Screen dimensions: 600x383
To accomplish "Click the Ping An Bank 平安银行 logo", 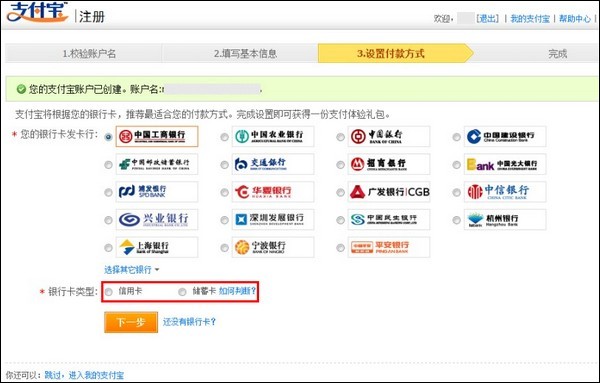I will (389, 247).
